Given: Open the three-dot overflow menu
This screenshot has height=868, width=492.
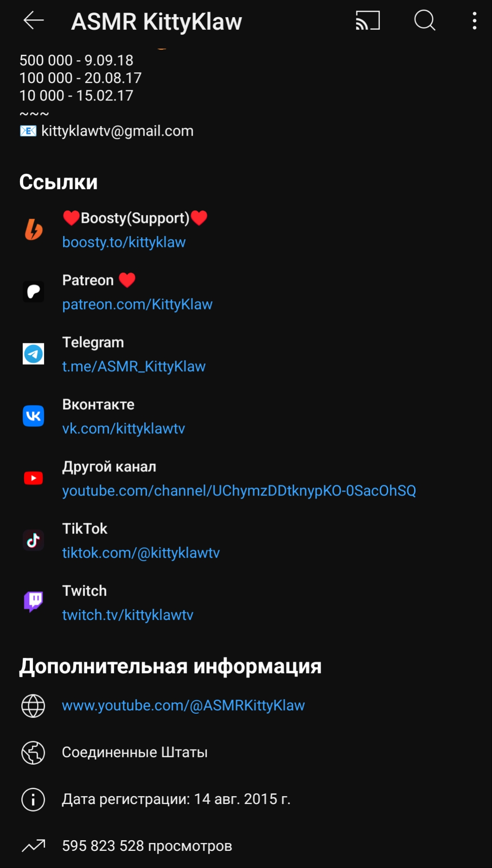Looking at the screenshot, I should (x=474, y=21).
